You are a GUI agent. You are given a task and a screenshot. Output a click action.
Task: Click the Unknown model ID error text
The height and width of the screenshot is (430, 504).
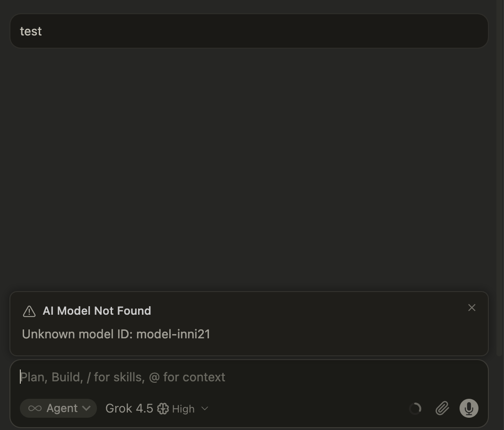(116, 334)
